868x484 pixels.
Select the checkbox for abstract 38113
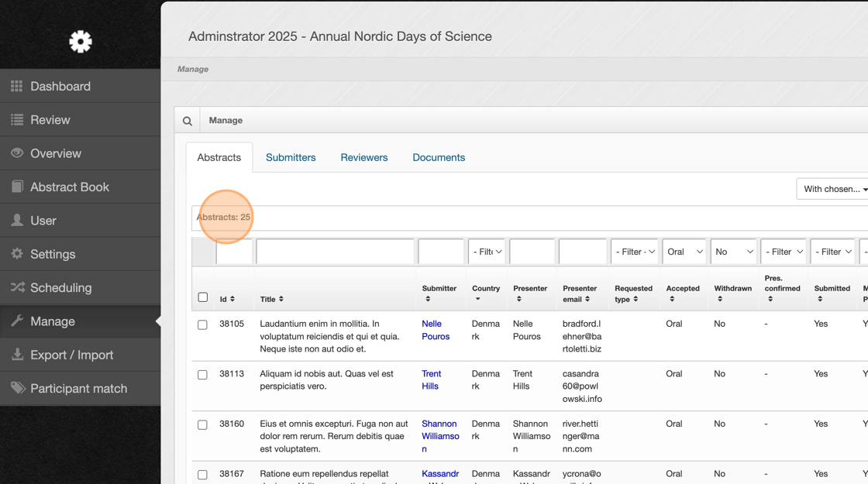point(203,375)
